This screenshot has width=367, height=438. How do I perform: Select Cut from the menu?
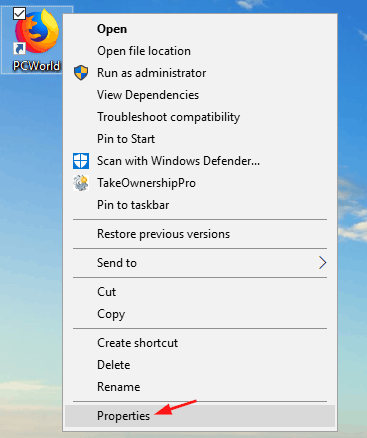click(106, 292)
